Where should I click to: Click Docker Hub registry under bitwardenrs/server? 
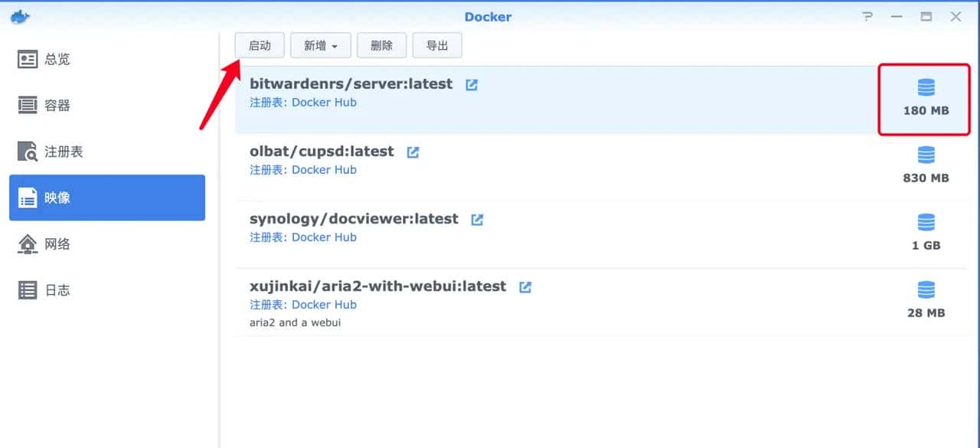coord(324,103)
